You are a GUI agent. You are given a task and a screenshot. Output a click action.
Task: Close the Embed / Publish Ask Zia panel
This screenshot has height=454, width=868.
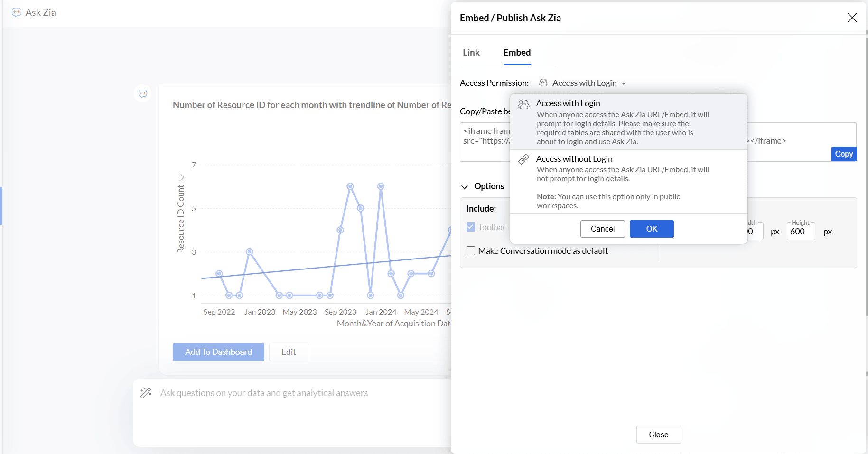click(852, 18)
